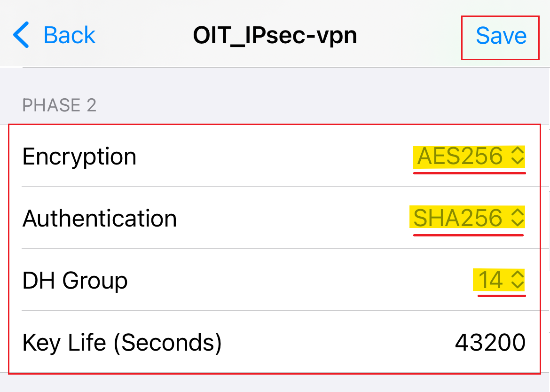550x392 pixels.
Task: Click empty gray area below Key Life row
Action: (275, 383)
